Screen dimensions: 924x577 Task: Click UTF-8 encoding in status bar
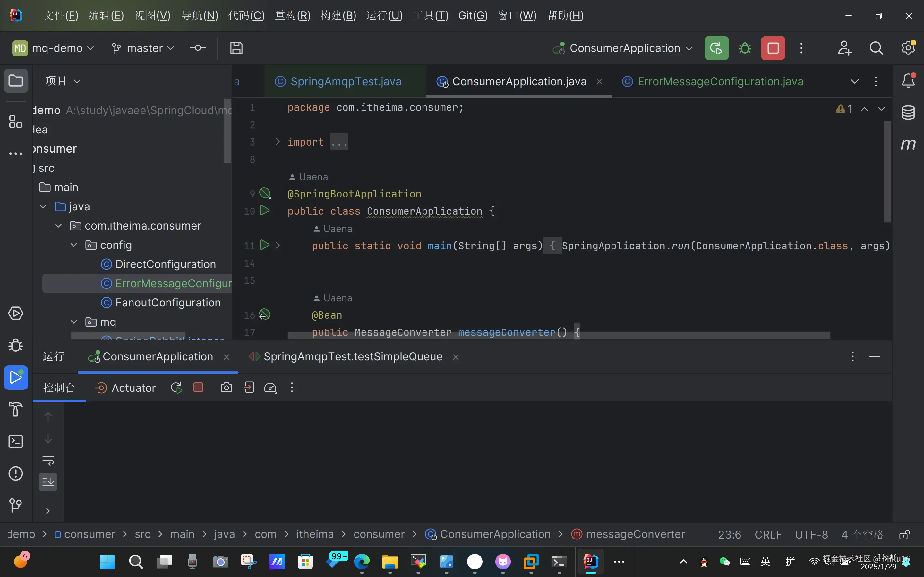point(811,534)
